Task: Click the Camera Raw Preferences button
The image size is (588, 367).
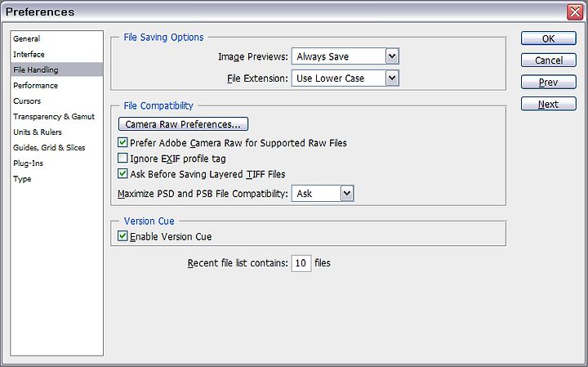Action: point(183,124)
